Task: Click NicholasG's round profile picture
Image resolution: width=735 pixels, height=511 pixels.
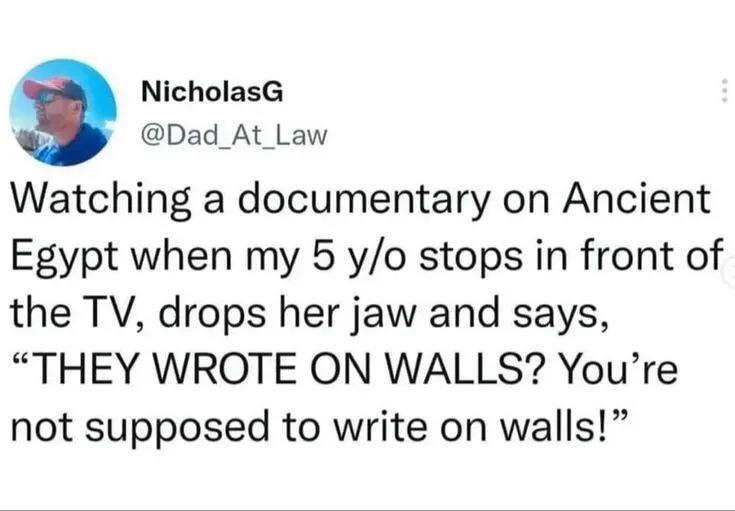Action: tap(63, 113)
